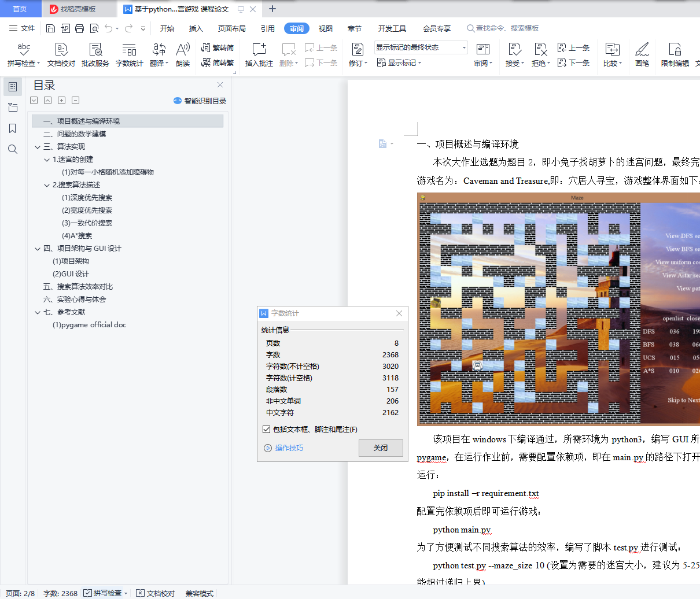Insert a comment (插入批注)
Image resolution: width=700 pixels, height=599 pixels.
(x=259, y=54)
